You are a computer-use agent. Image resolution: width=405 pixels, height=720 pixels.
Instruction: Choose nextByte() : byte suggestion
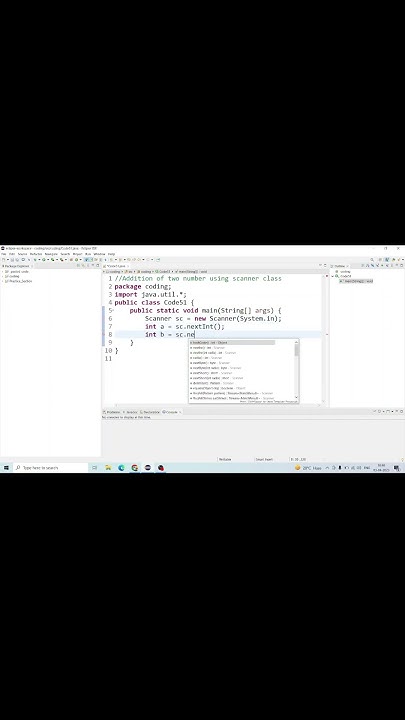pos(242,363)
